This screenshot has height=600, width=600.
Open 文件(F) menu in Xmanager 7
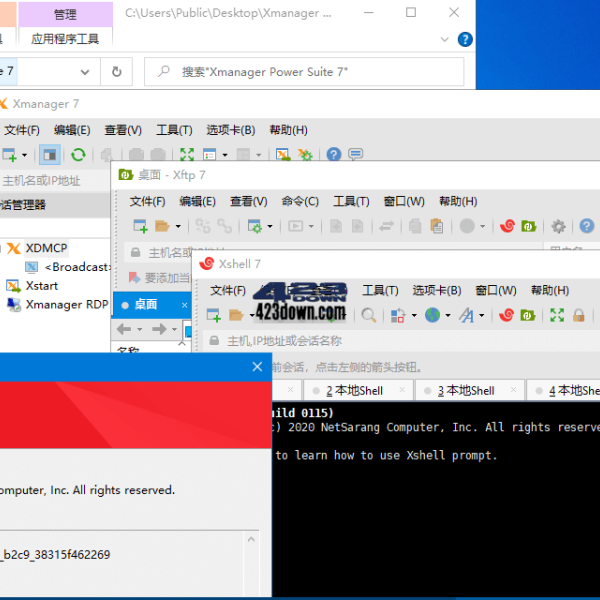[22, 130]
